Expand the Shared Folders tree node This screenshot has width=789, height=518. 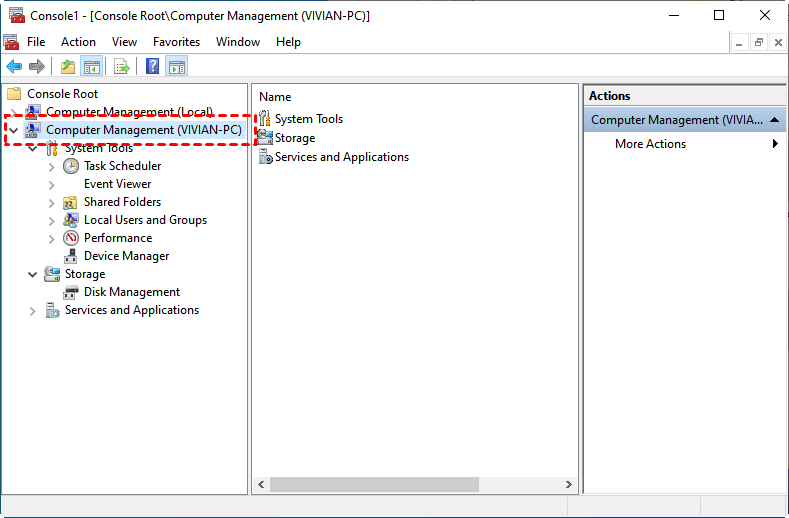[x=52, y=202]
